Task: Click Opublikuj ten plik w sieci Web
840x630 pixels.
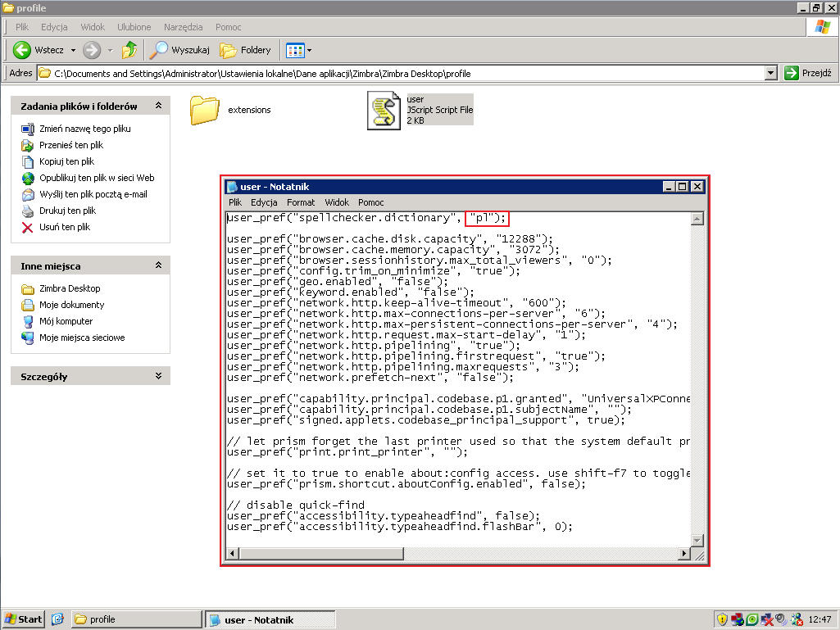Action: tap(97, 178)
